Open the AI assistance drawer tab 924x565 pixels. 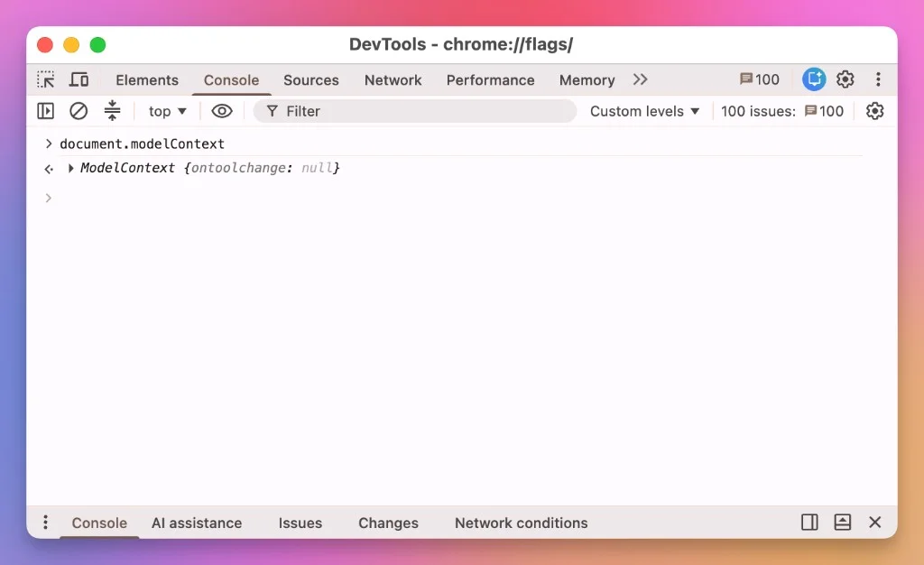(197, 523)
